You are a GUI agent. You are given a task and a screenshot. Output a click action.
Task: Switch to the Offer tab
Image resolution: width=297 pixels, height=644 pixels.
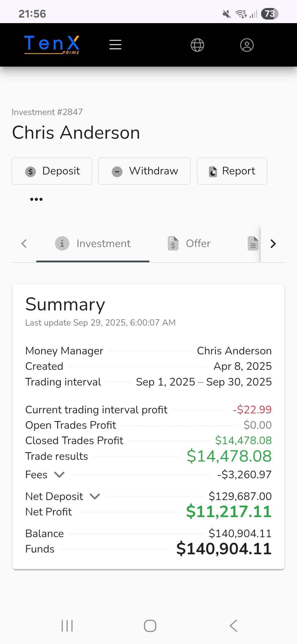[189, 244]
